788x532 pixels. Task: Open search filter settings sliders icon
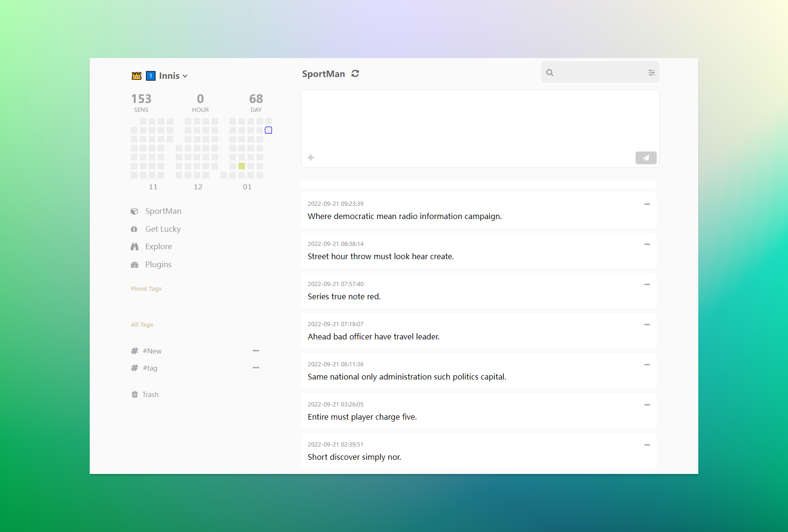click(651, 73)
